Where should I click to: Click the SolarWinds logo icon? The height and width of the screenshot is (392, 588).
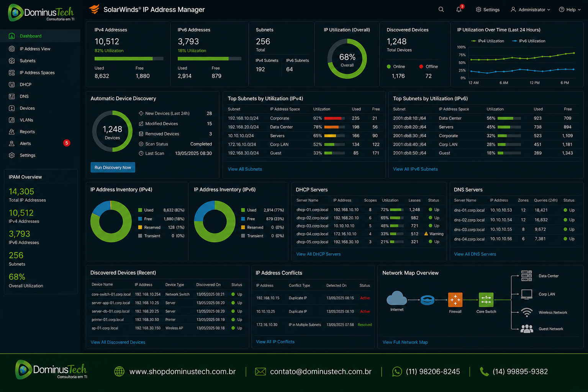94,9
